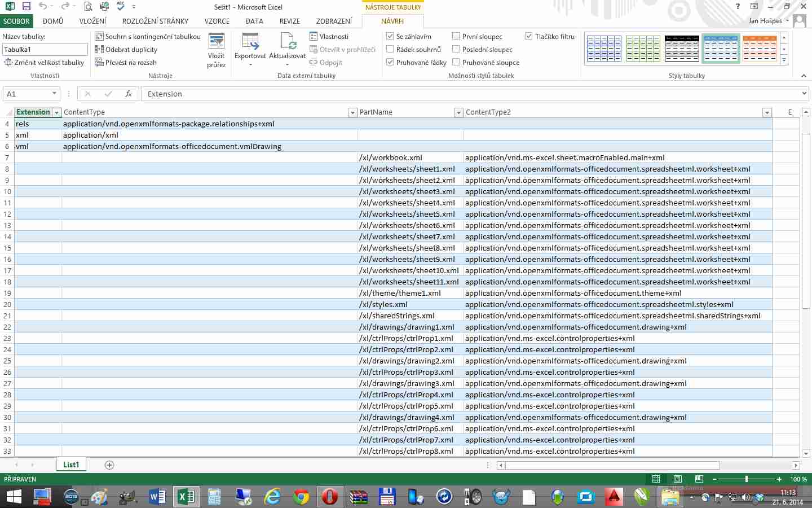Click Převést na rozsah button
This screenshot has height=508, width=812.
click(126, 63)
